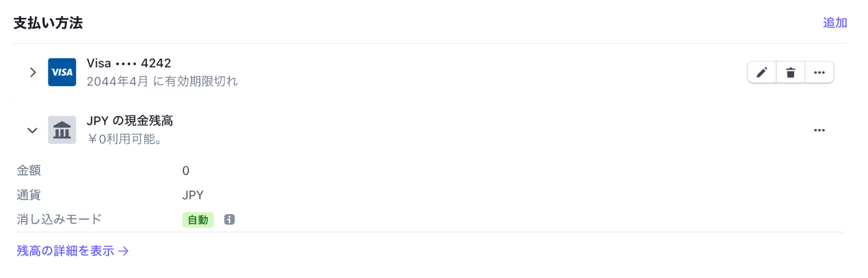Open the 残高の詳細を表示 link
Image resolution: width=868 pixels, height=278 pixels.
click(x=73, y=251)
